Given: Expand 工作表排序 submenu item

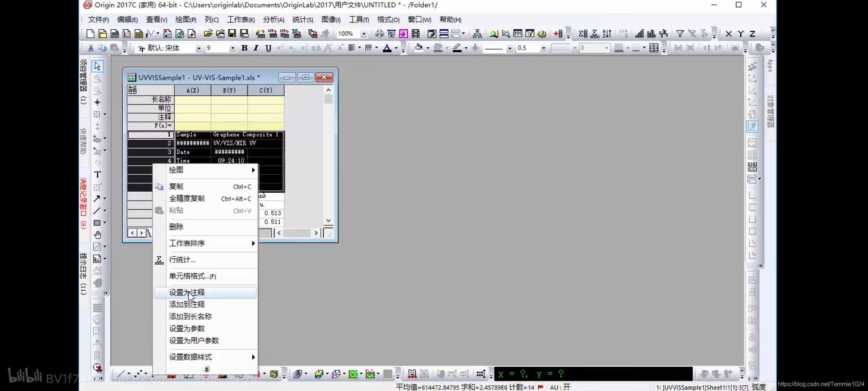Looking at the screenshot, I should 205,243.
